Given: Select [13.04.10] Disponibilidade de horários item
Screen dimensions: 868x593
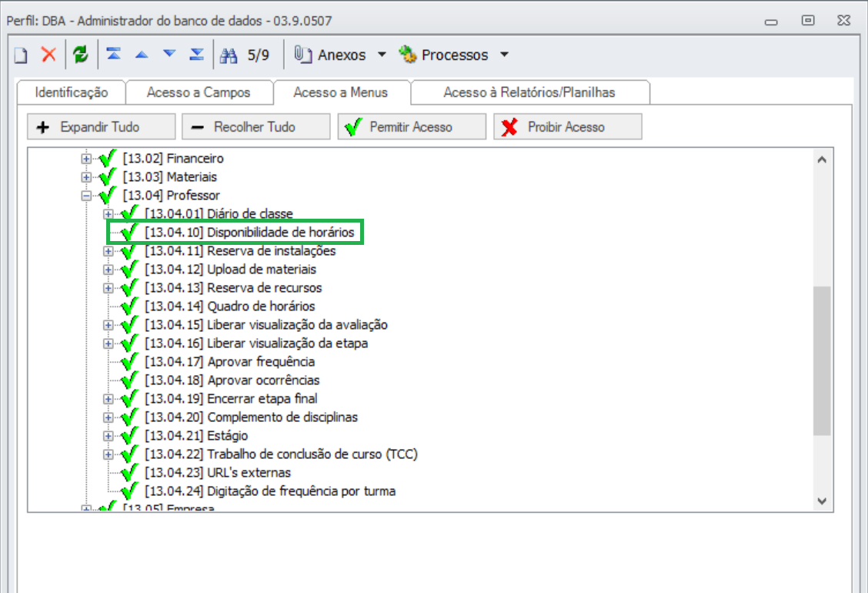Looking at the screenshot, I should pos(249,233).
